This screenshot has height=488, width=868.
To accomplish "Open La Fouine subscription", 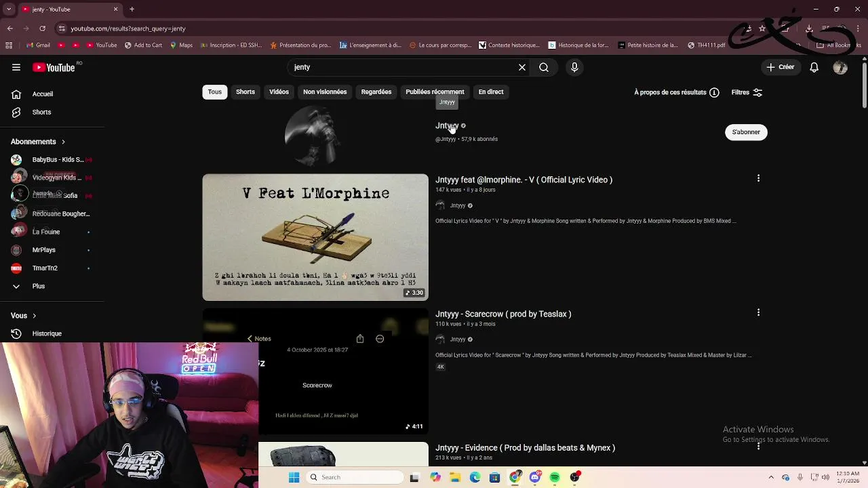I will [x=52, y=232].
